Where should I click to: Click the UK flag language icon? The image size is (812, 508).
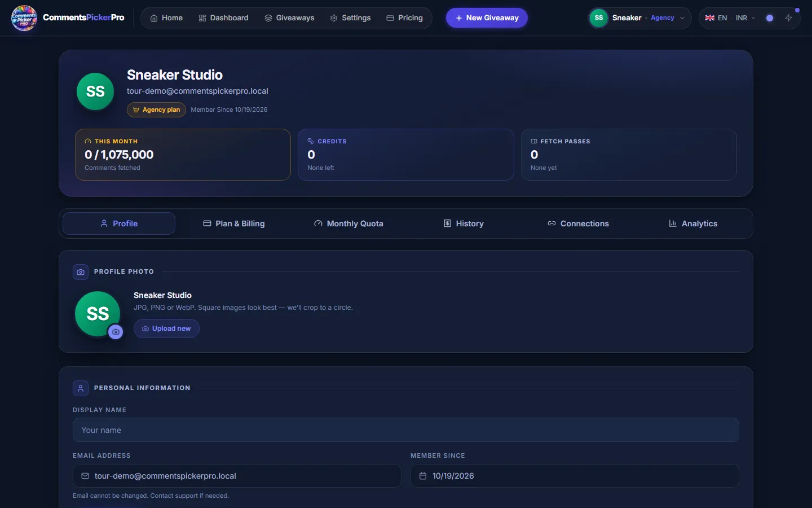click(x=710, y=18)
